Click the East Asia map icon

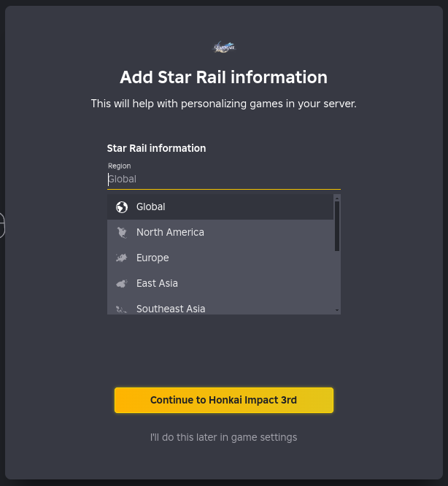[122, 284]
